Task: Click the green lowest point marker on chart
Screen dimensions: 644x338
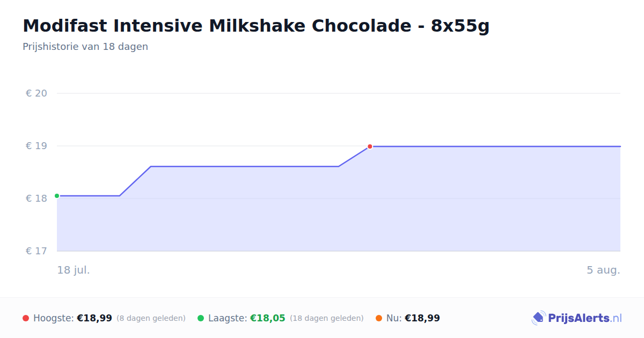Action: [x=57, y=196]
